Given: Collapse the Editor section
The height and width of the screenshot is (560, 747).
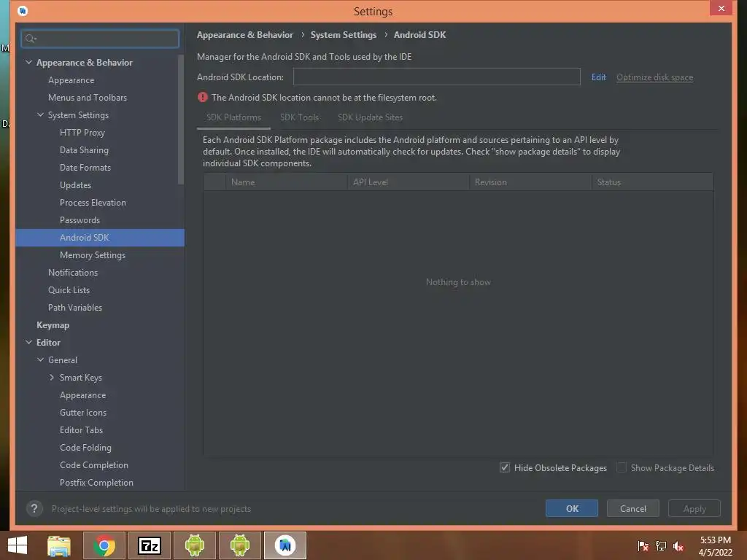Looking at the screenshot, I should click(x=28, y=343).
